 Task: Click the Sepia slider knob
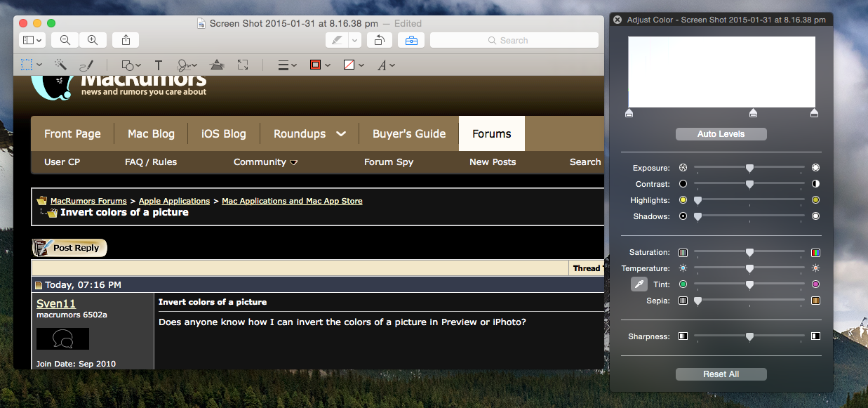point(697,301)
